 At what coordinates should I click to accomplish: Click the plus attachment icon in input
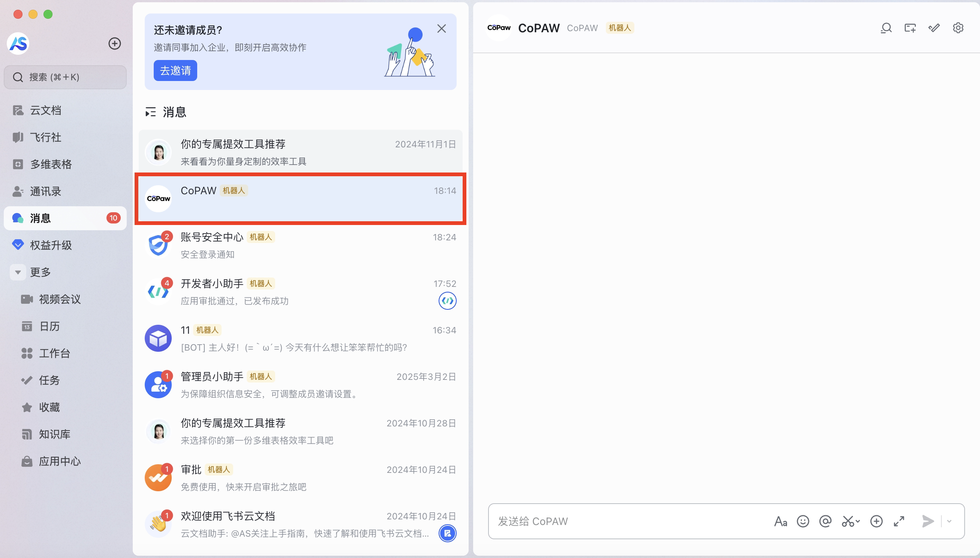point(876,521)
